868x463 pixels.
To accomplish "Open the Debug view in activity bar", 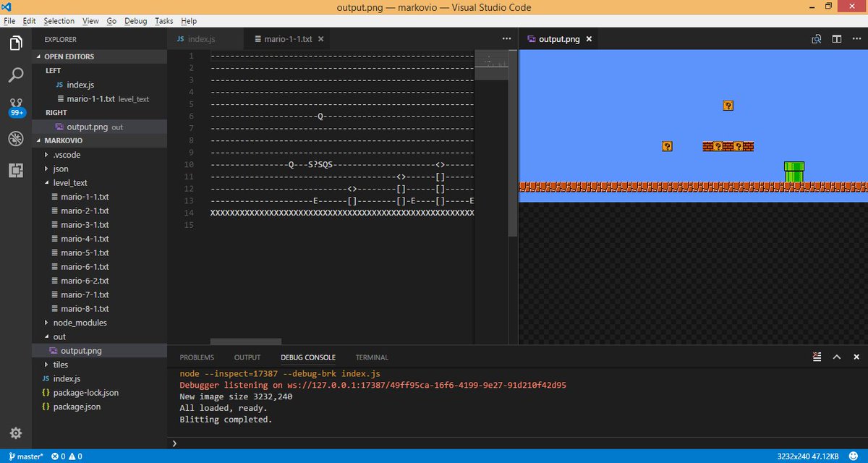I will coord(16,138).
